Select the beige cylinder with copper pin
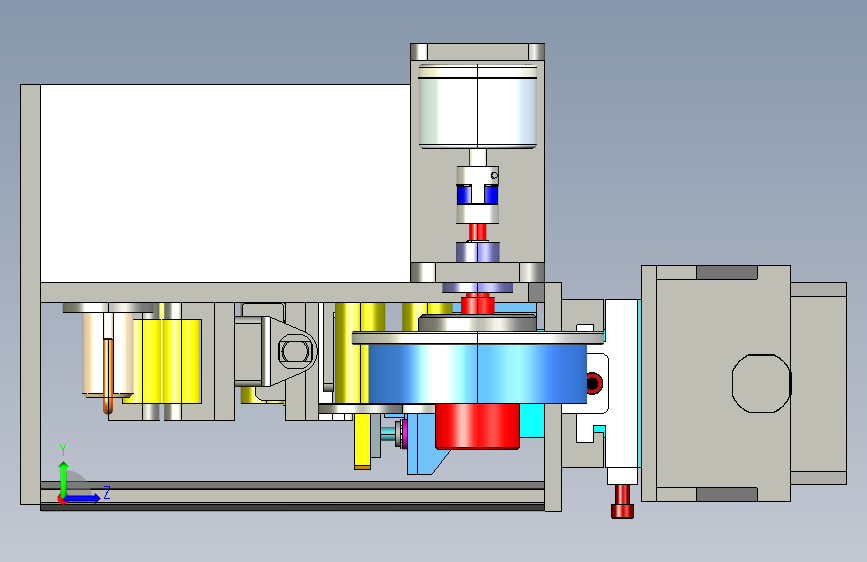Image resolution: width=867 pixels, height=562 pixels. (x=108, y=355)
